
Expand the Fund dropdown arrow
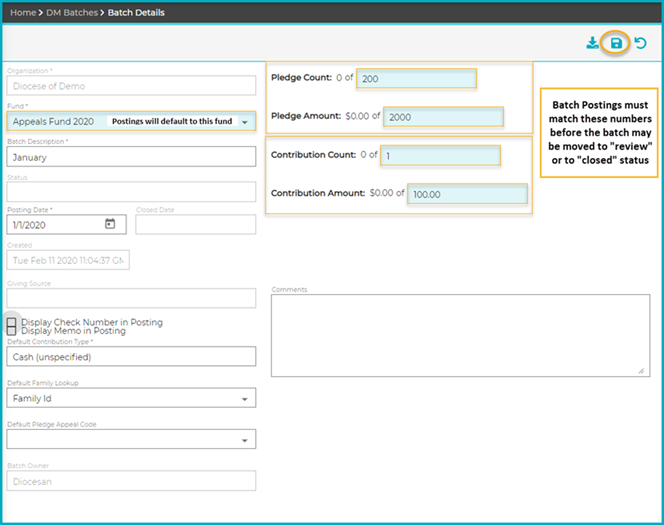click(245, 122)
